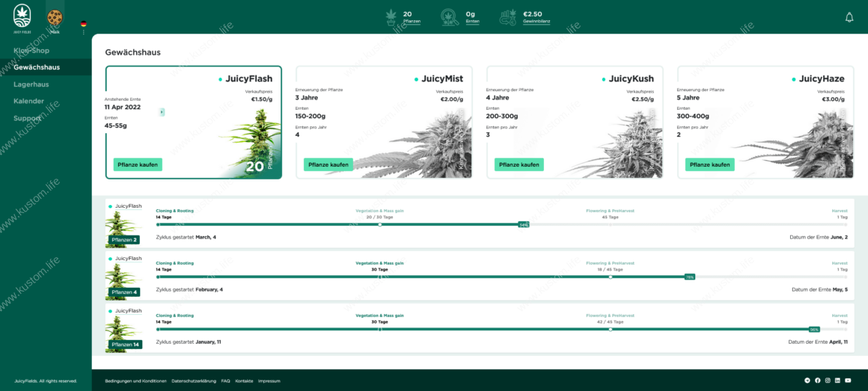Screen dimensions: 868x391
Task: Open LinkedIn icon in footer
Action: (837, 381)
